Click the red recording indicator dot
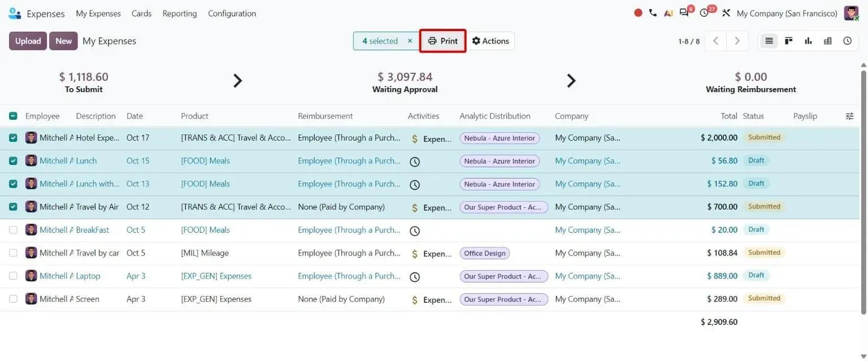 (638, 13)
